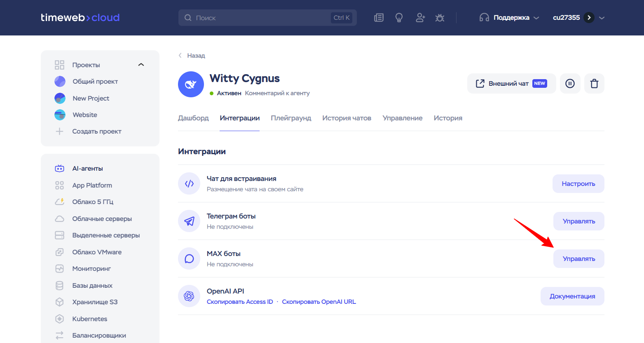This screenshot has height=343, width=644.
Task: Click the add user icon in header
Action: point(420,18)
